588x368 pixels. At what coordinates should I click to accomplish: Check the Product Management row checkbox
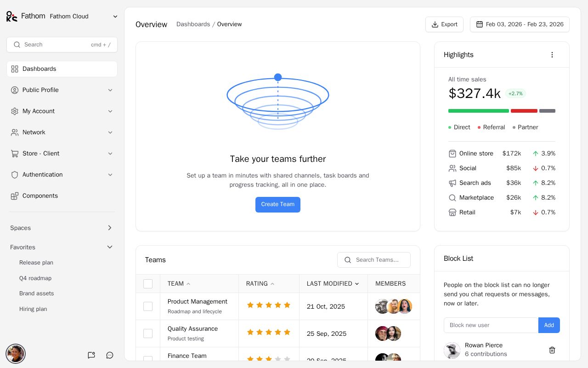[148, 306]
